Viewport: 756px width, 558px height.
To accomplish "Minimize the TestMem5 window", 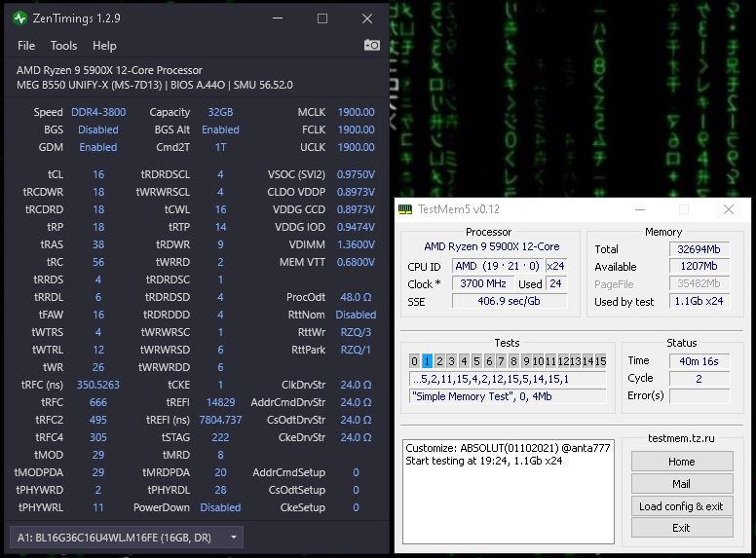I will click(640, 209).
